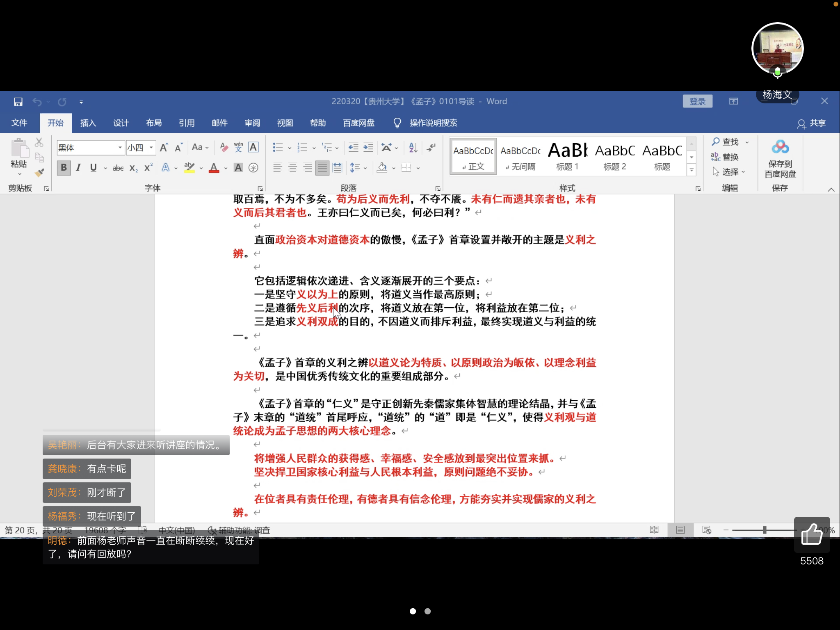Click the Increase Indent icon
The width and height of the screenshot is (840, 630).
coord(368,148)
